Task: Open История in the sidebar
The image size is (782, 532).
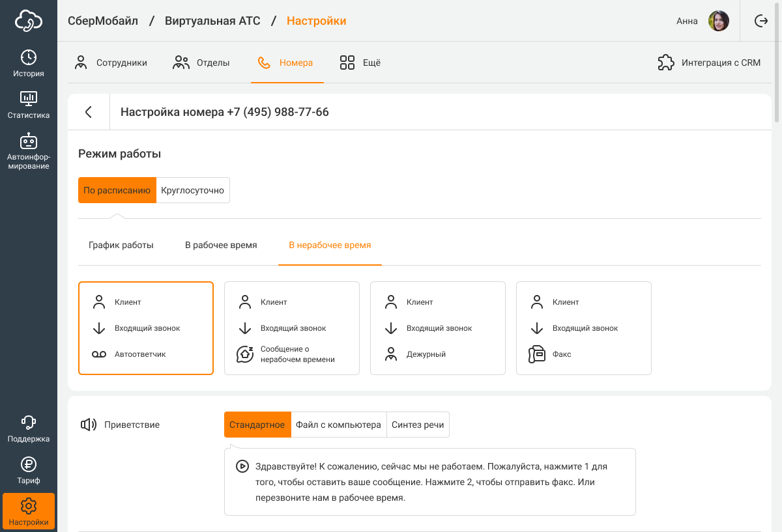Action: [29, 63]
